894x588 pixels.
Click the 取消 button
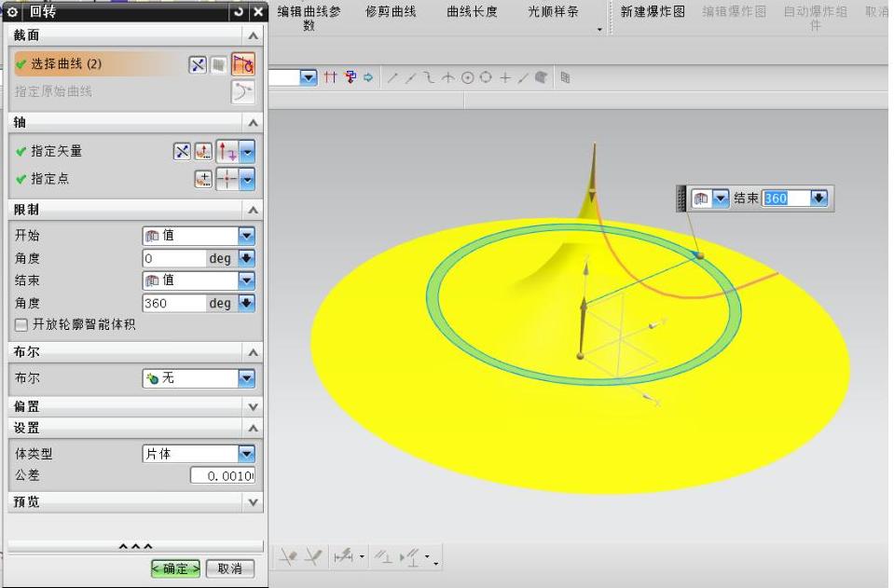[229, 568]
